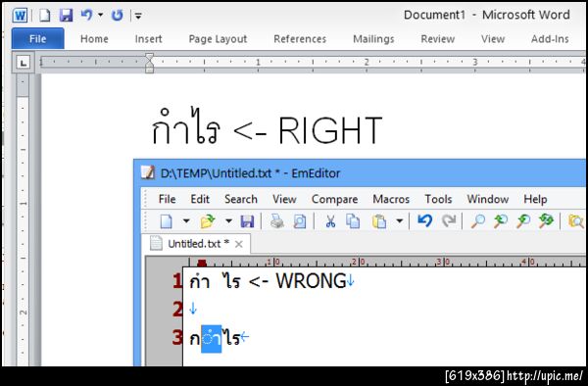Open Find with EmEditor's plain magnifier icon
The height and width of the screenshot is (386, 588).
click(x=478, y=221)
